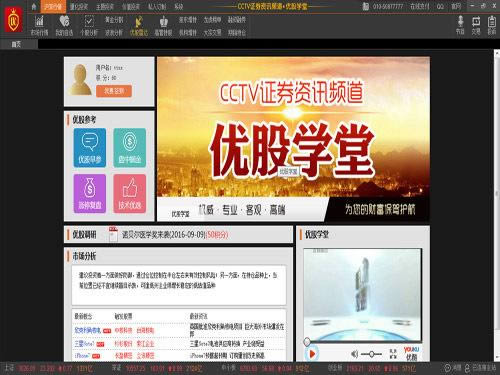Open the market quotes bar-chart toolbar icon
The width and height of the screenshot is (500, 375).
[39, 21]
